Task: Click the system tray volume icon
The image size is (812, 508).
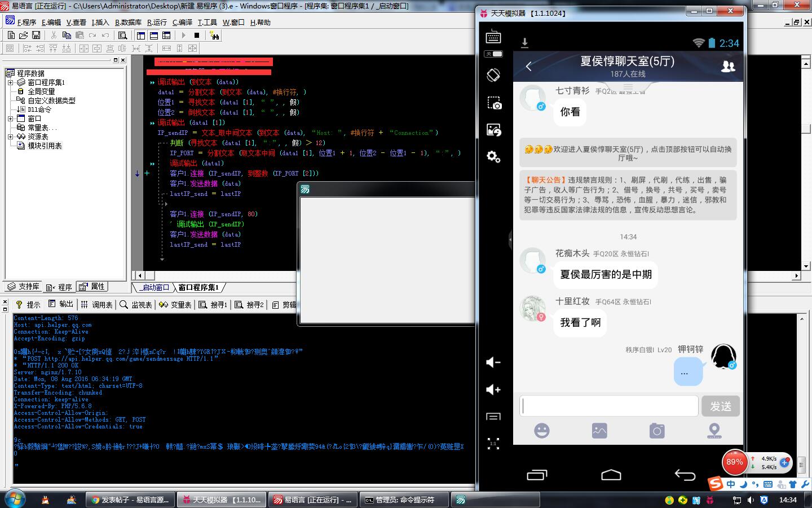Action: 751,500
